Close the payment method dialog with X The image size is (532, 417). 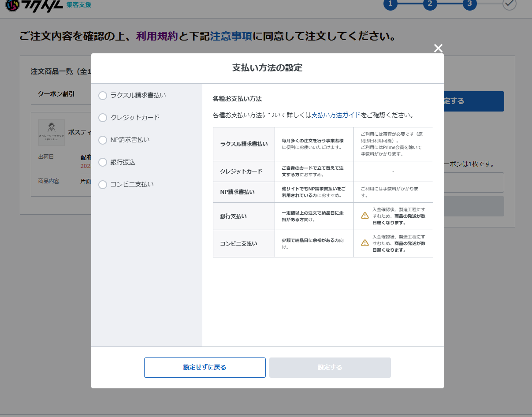438,48
